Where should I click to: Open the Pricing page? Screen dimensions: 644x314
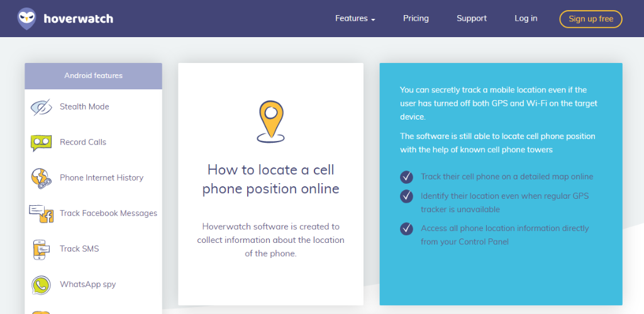tap(416, 19)
